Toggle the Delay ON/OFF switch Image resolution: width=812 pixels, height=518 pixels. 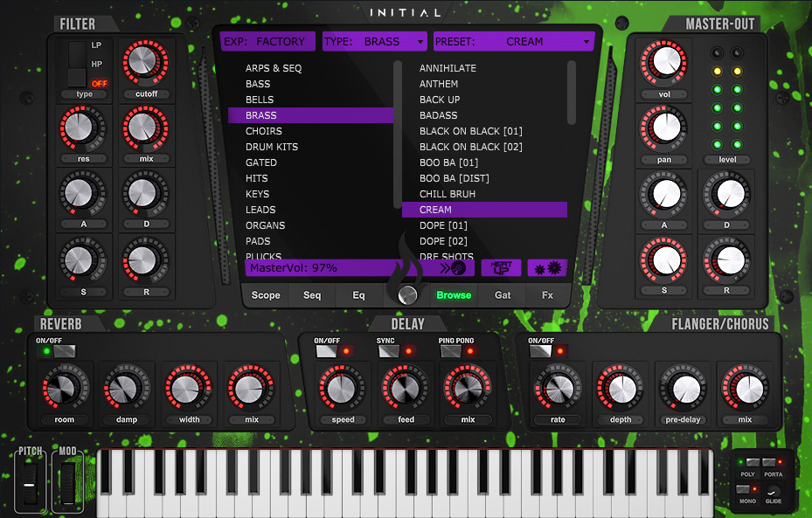click(326, 351)
